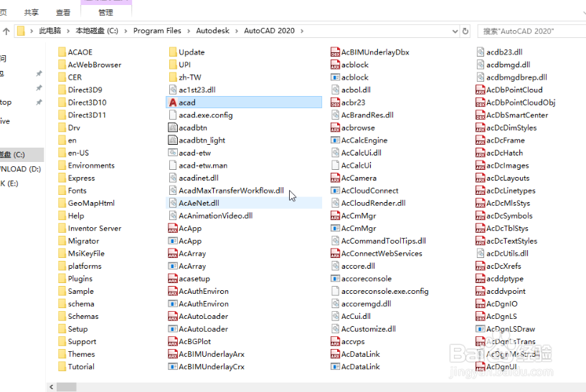586x392 pixels.
Task: Select the AcAnimationVideo.dll file
Action: click(211, 216)
